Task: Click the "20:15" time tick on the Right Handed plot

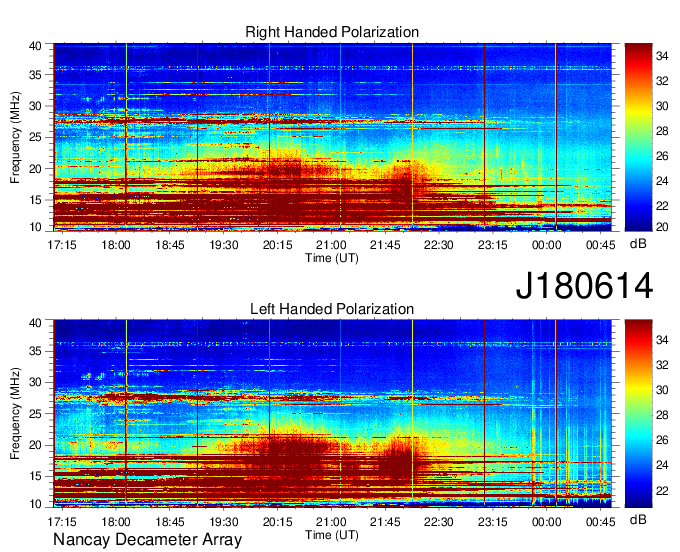Action: [278, 245]
